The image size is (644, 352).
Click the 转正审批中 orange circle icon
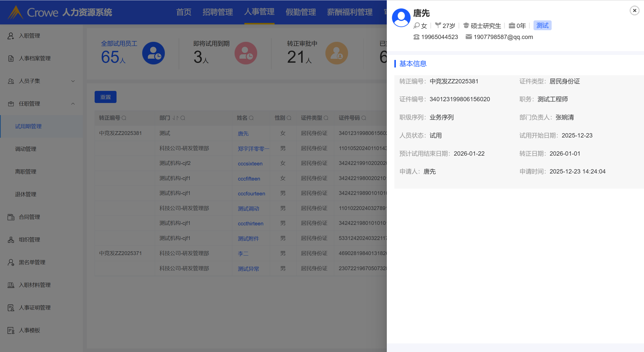click(336, 53)
